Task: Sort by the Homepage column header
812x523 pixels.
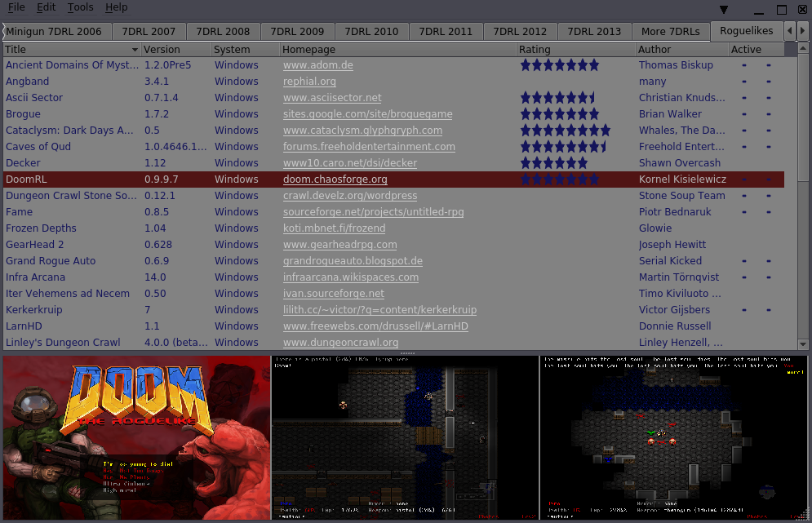Action: pyautogui.click(x=397, y=49)
